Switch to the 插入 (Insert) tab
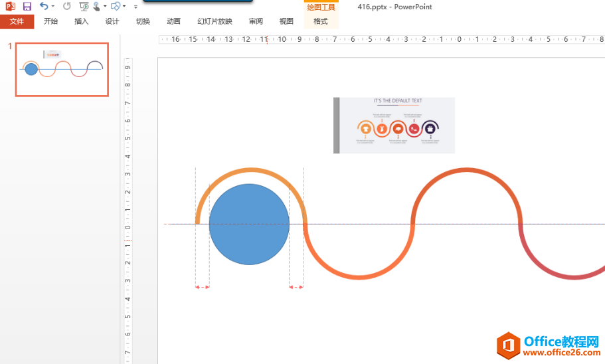Viewport: 605px width, 364px height. point(81,21)
